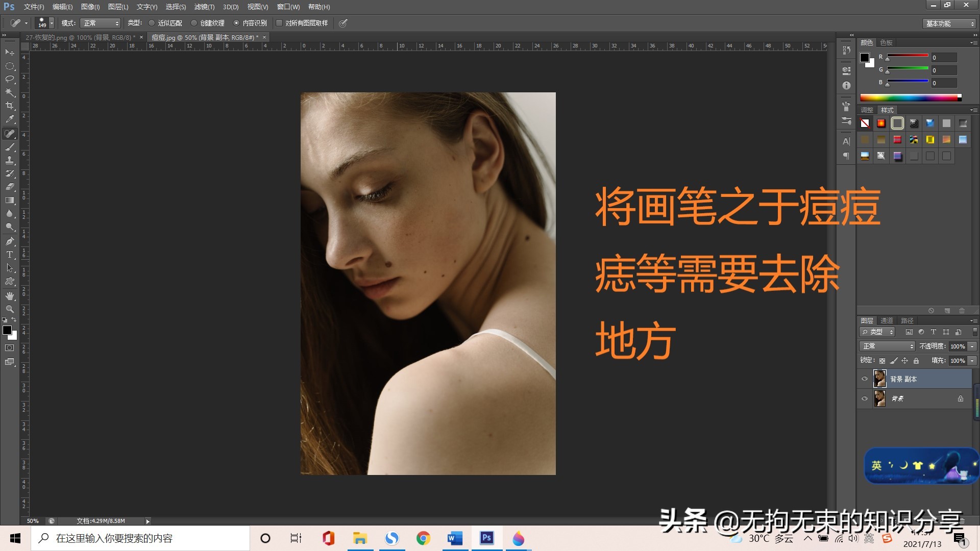Enable the 近似匹配 option
Screen dimensions: 980x551
click(152, 23)
